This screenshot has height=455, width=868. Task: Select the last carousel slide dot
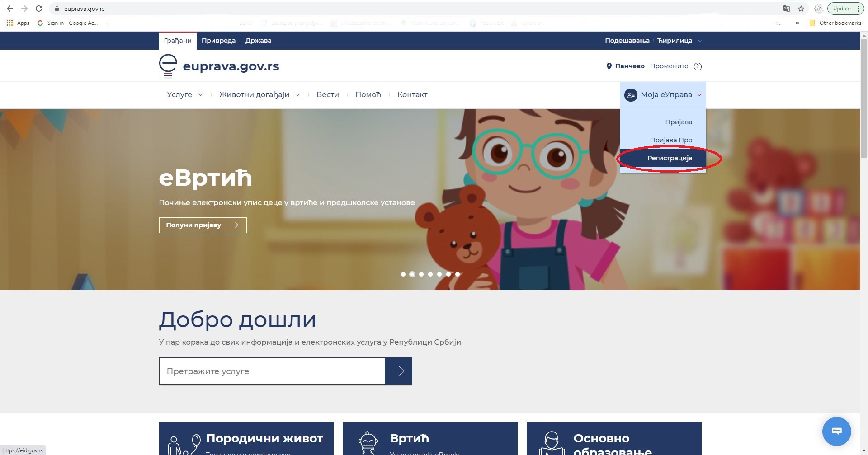coord(458,274)
